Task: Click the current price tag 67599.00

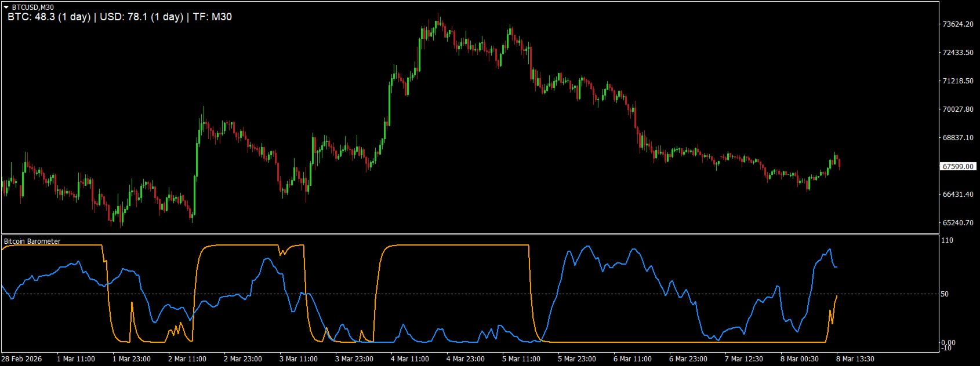Action: click(x=958, y=166)
